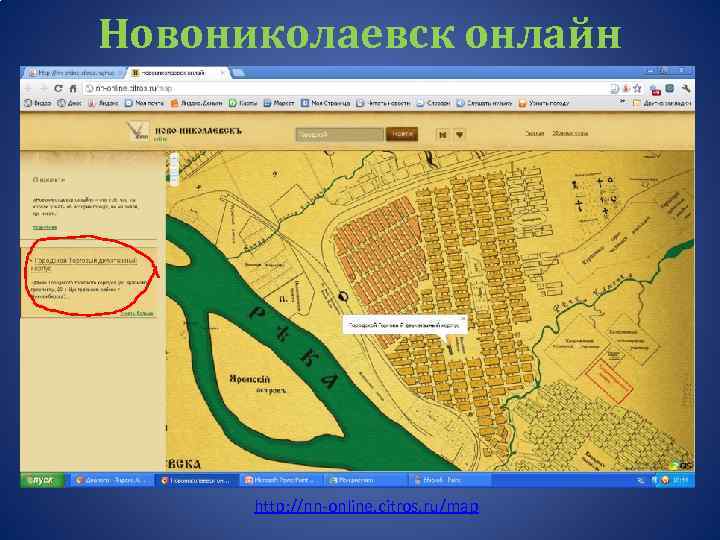The height and width of the screenshot is (540, 720).
Task: Open the other bookmarks folder
Action: pos(662,103)
